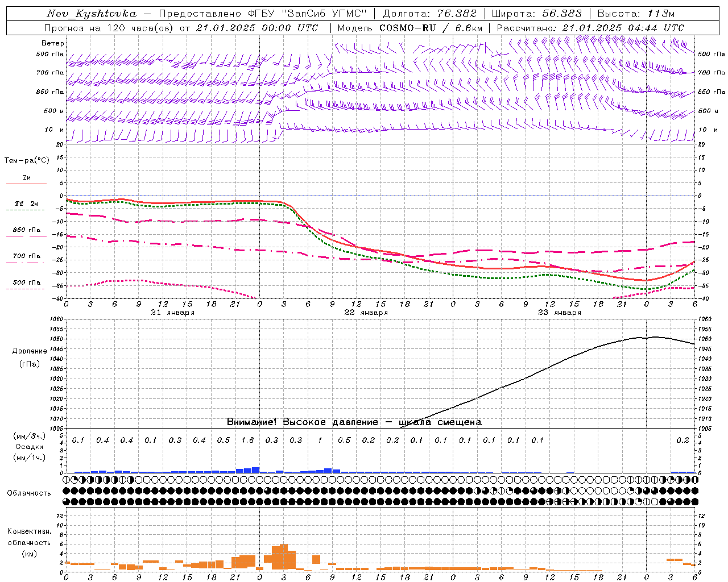Image resolution: width=728 pixels, height=582 pixels.
Task: Click the Давление pressure panel label
Action: click(30, 351)
